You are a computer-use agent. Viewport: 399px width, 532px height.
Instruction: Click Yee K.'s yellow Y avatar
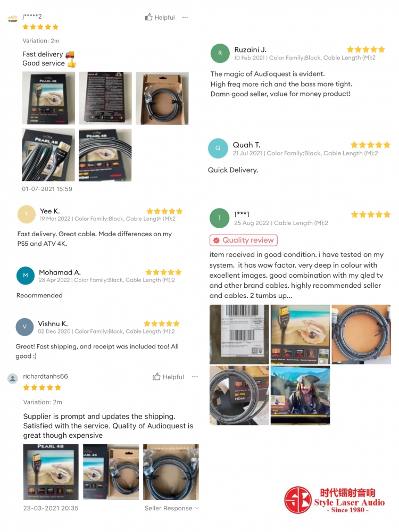coord(27,214)
